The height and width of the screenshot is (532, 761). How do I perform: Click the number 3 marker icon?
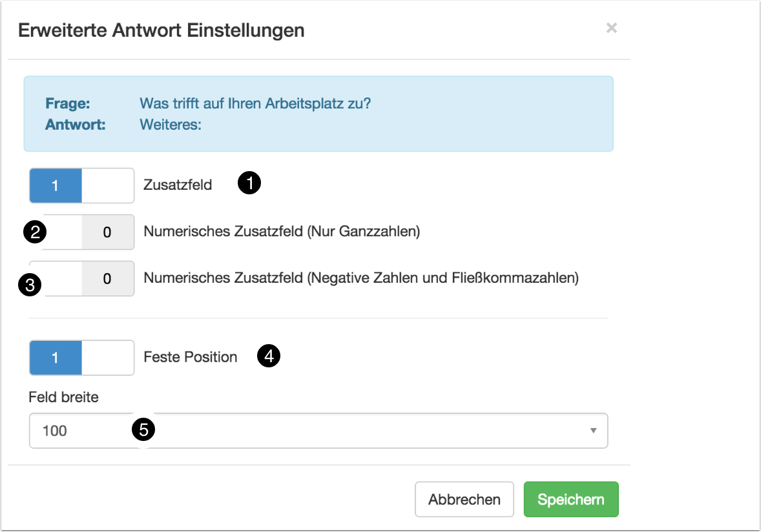(x=30, y=284)
